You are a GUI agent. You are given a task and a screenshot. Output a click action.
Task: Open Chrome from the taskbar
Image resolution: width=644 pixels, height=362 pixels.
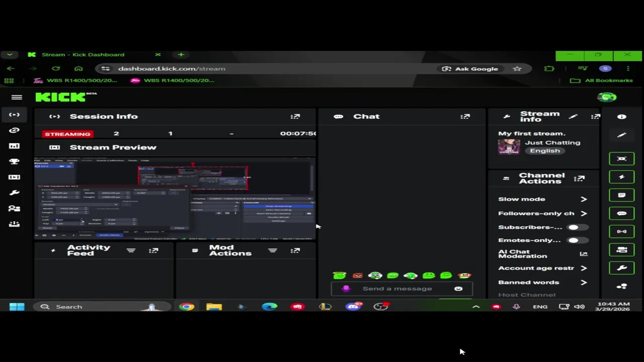tap(186, 307)
